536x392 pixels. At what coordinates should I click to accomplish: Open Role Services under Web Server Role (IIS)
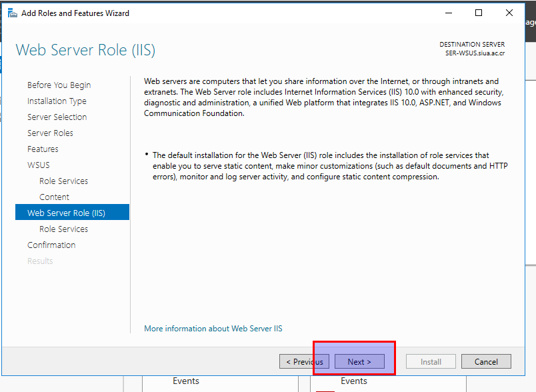click(x=63, y=229)
